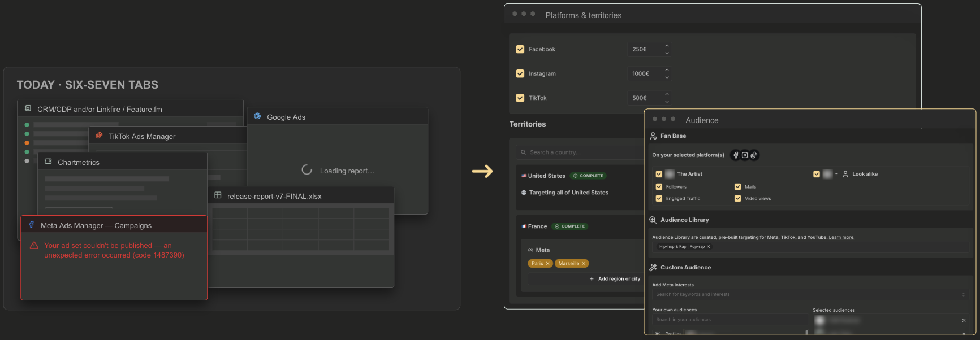Click the Fan Base heart-person icon
Viewport: 980px width, 340px height.
653,136
